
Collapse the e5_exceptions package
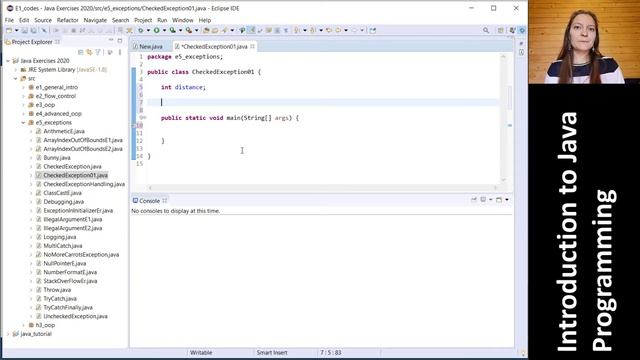click(x=23, y=122)
